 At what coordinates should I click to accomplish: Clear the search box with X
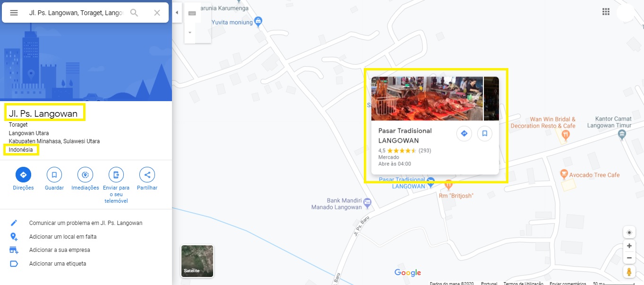(x=157, y=13)
